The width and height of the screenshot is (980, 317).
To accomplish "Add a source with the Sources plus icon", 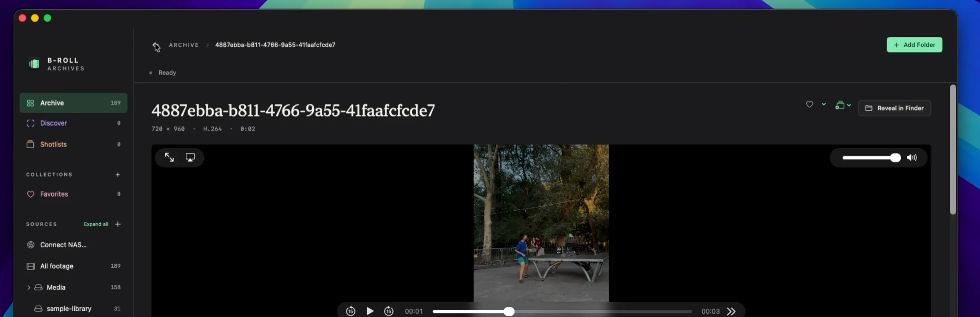I will coord(118,224).
